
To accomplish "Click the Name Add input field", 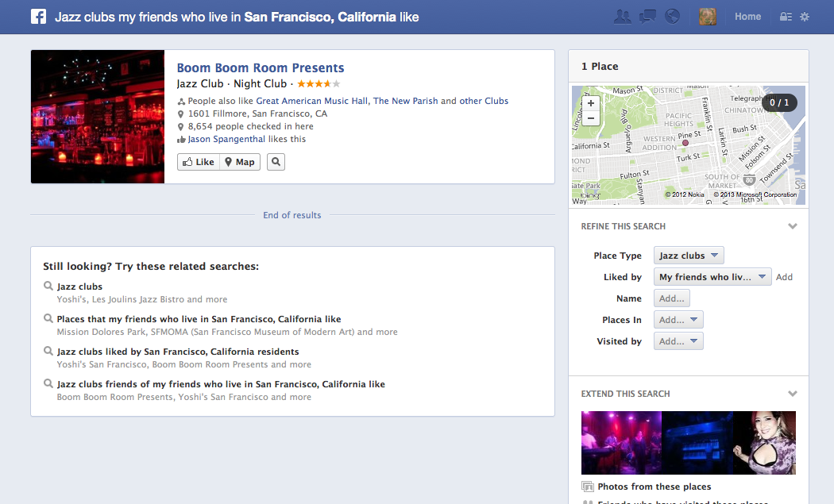I will [x=671, y=298].
